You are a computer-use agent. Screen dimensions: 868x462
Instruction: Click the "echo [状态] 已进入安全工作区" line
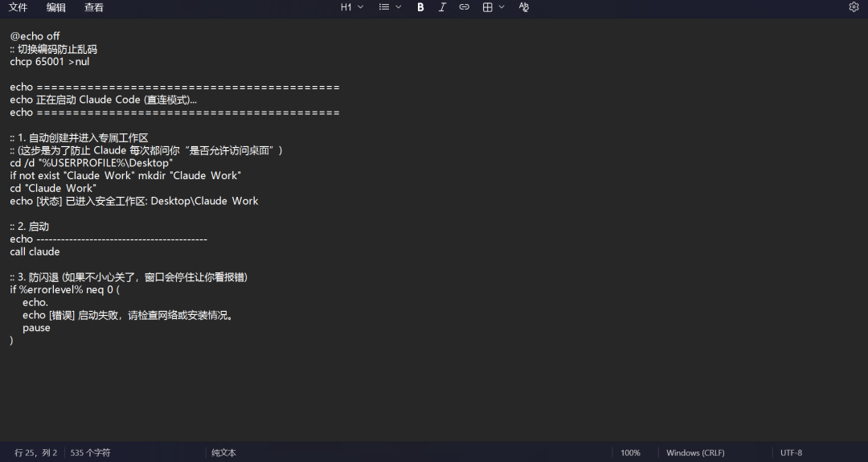click(x=134, y=201)
